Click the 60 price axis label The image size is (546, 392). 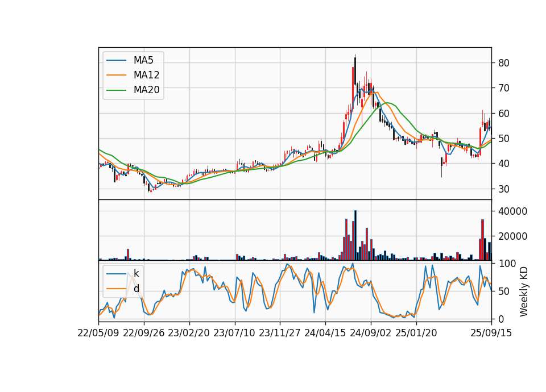pos(504,114)
